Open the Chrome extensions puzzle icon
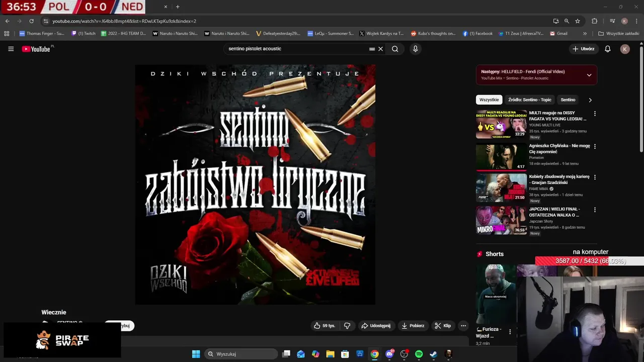The image size is (644, 362). [x=595, y=21]
